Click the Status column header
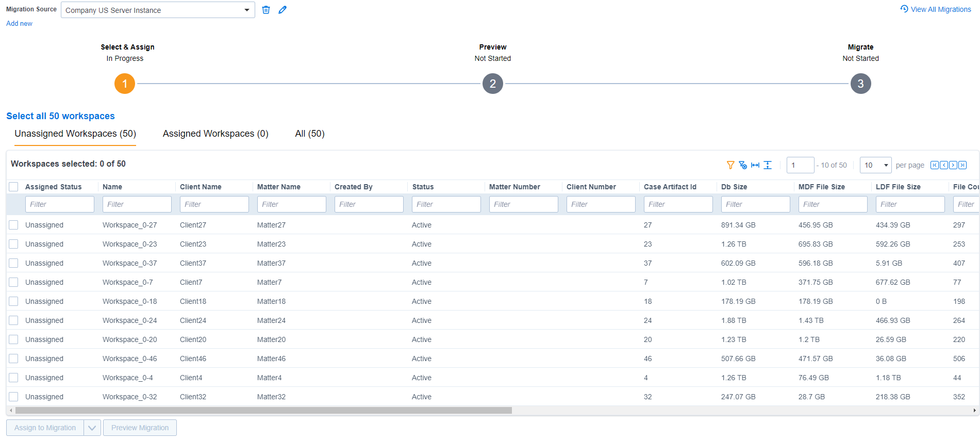 (423, 187)
